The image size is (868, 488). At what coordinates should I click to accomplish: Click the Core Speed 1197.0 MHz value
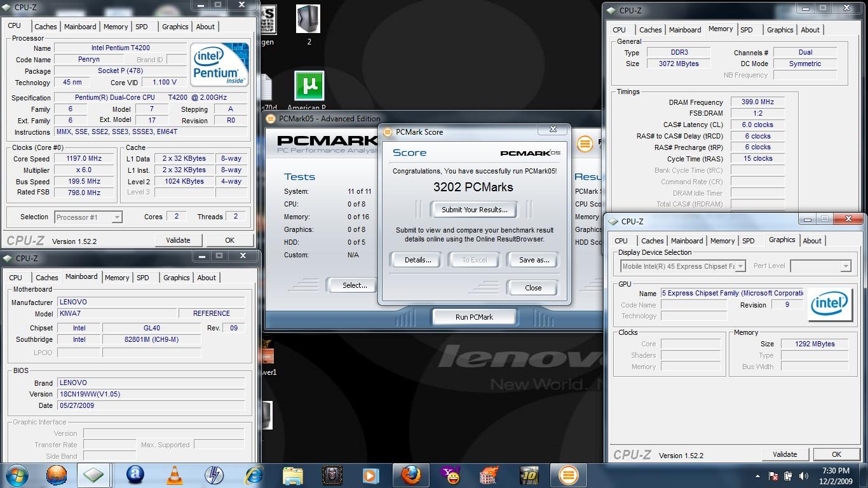[x=84, y=159]
